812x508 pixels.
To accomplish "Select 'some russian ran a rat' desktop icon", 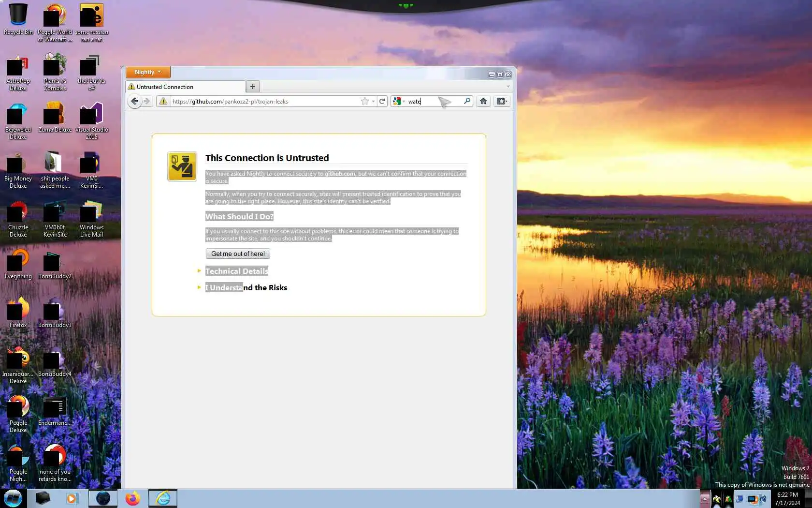I will (91, 23).
